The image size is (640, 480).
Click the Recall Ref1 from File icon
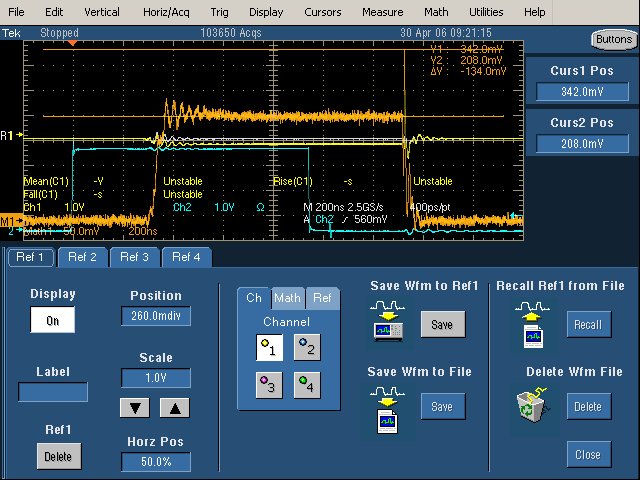532,324
